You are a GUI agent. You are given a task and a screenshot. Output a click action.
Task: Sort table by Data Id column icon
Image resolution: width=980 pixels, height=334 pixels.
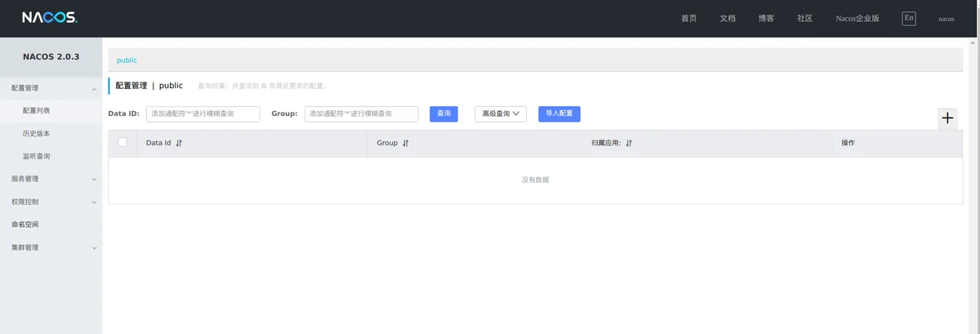[x=179, y=143]
